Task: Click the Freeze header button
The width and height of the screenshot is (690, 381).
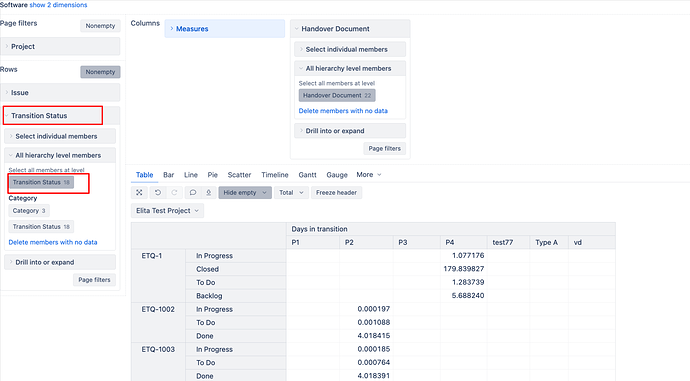Action: point(336,192)
